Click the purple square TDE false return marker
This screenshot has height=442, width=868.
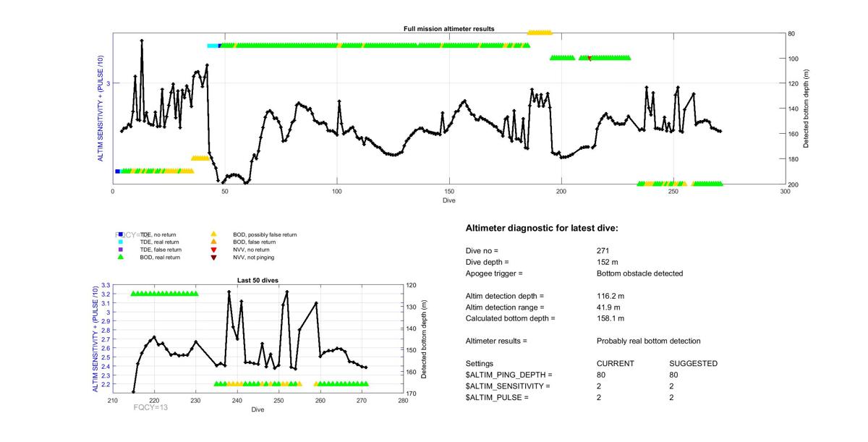coord(121,250)
